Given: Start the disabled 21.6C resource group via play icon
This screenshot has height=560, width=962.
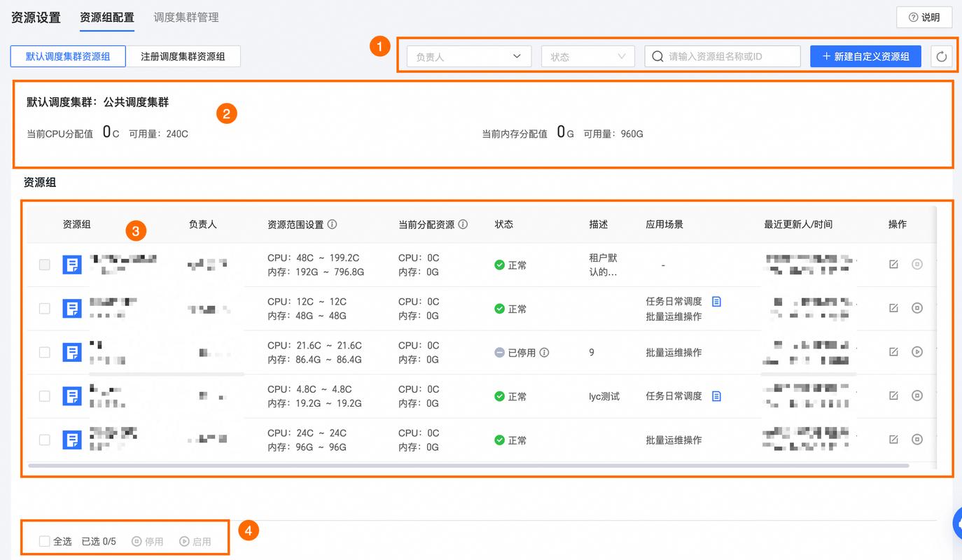Looking at the screenshot, I should [x=917, y=352].
